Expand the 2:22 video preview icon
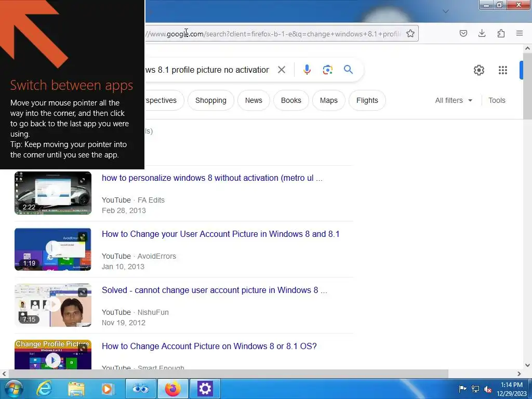 83,180
